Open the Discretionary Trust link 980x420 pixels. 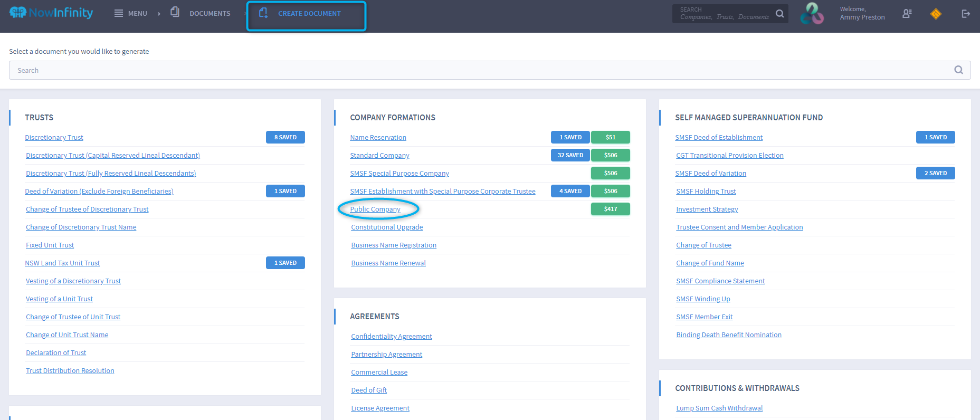[x=54, y=137]
